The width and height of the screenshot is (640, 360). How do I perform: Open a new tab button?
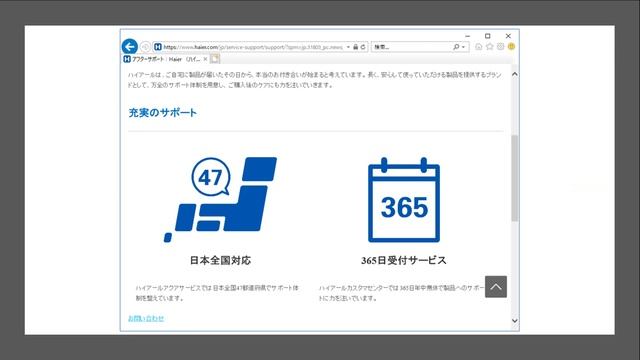215,59
